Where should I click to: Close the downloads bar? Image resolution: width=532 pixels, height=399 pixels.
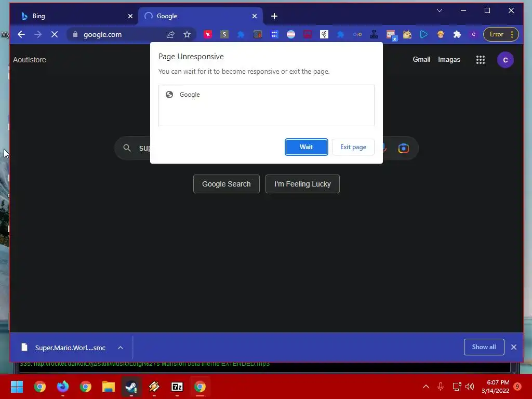pyautogui.click(x=514, y=347)
